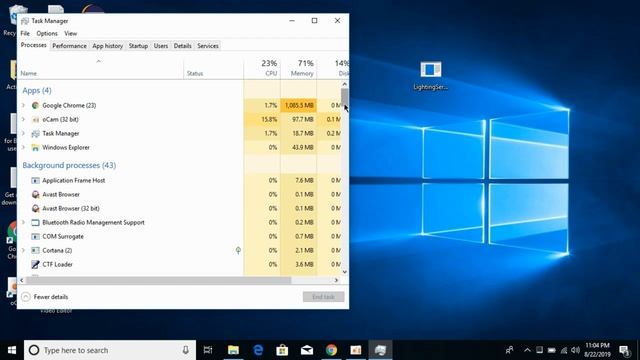640x360 pixels.
Task: Click the vertical scrollbar down arrow
Action: (344, 272)
